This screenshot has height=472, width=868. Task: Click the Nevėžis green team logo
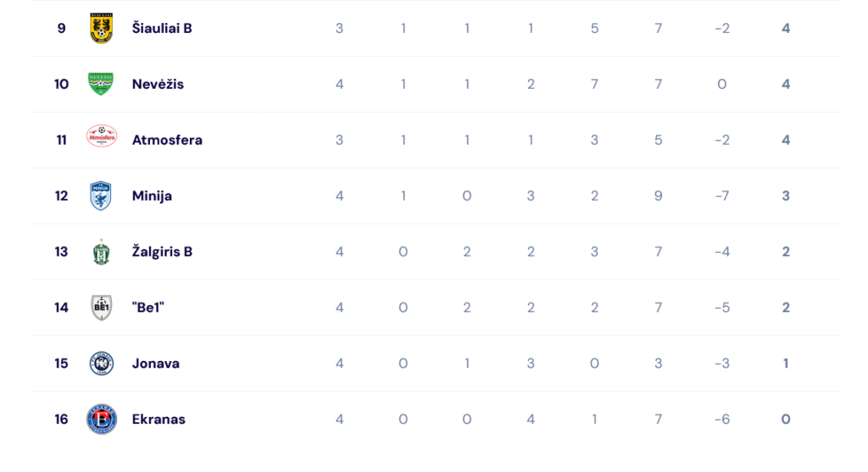(x=101, y=84)
